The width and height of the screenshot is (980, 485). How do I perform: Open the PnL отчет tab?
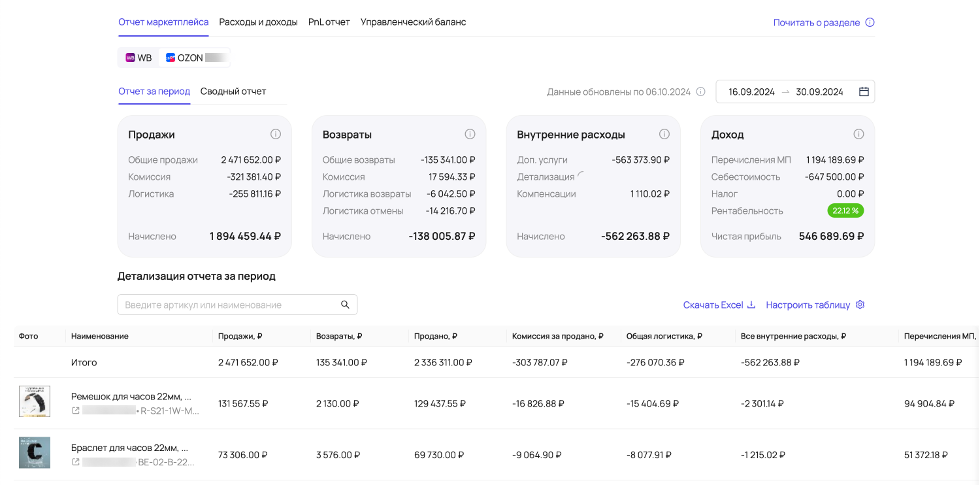point(329,22)
